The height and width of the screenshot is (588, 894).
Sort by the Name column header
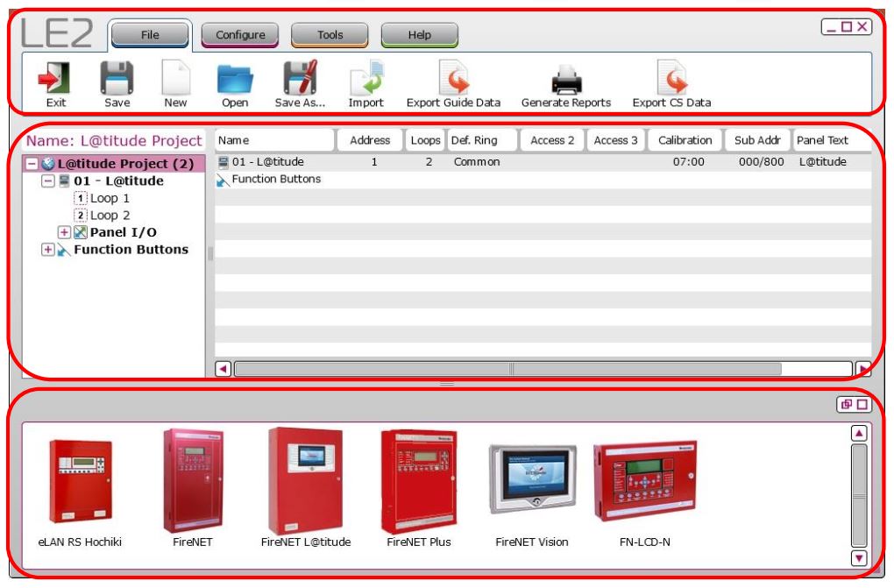pos(274,140)
